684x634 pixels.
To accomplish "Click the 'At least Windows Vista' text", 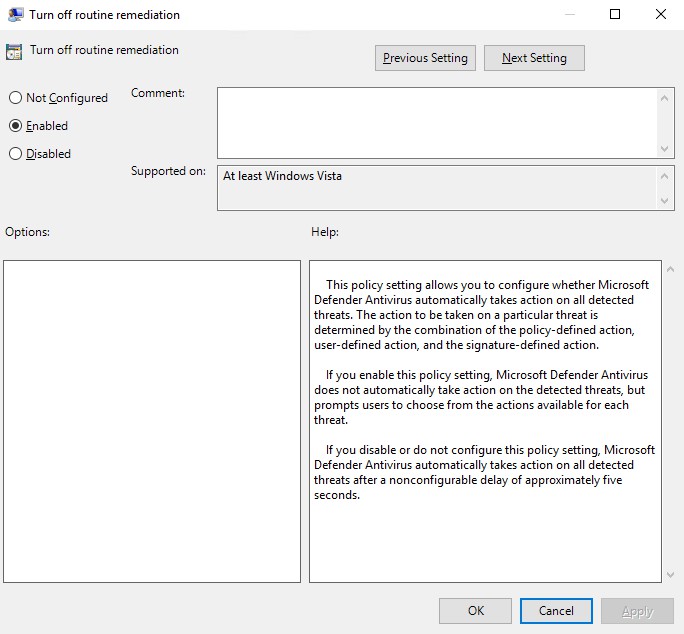I will (x=282, y=176).
